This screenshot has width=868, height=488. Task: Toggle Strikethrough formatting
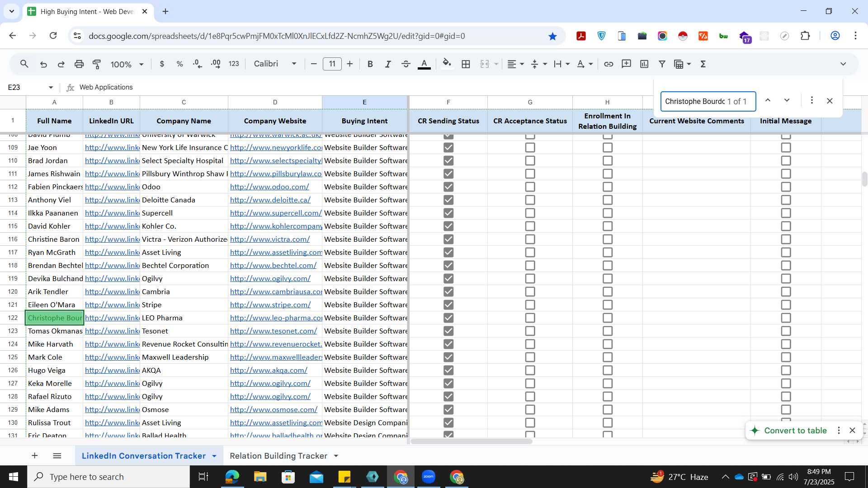click(406, 64)
